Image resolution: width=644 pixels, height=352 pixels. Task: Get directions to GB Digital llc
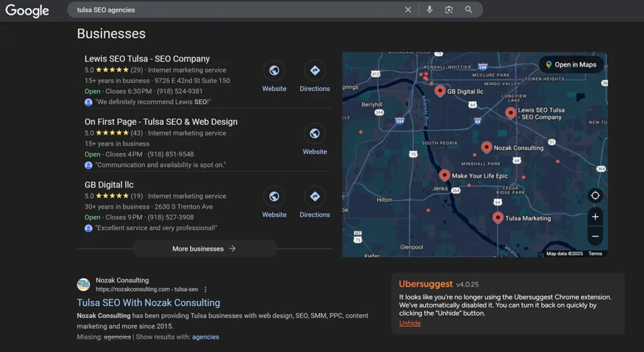tap(314, 196)
